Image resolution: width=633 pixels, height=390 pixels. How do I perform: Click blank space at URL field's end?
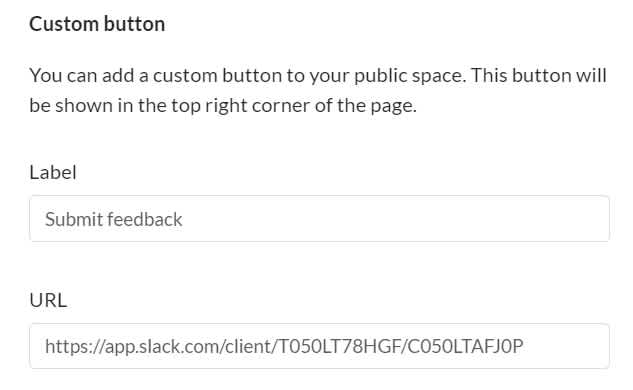pyautogui.click(x=565, y=346)
